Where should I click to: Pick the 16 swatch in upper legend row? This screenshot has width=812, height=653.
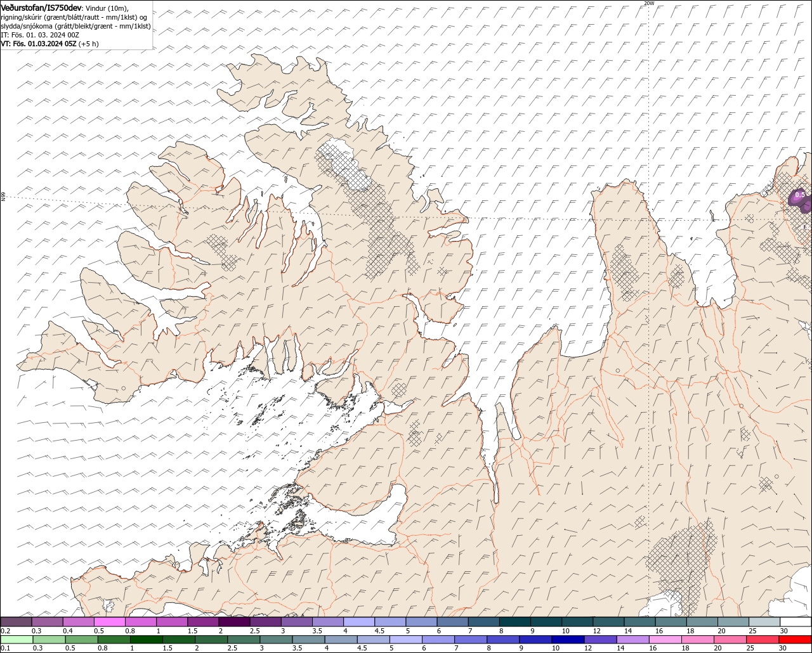pos(671,622)
